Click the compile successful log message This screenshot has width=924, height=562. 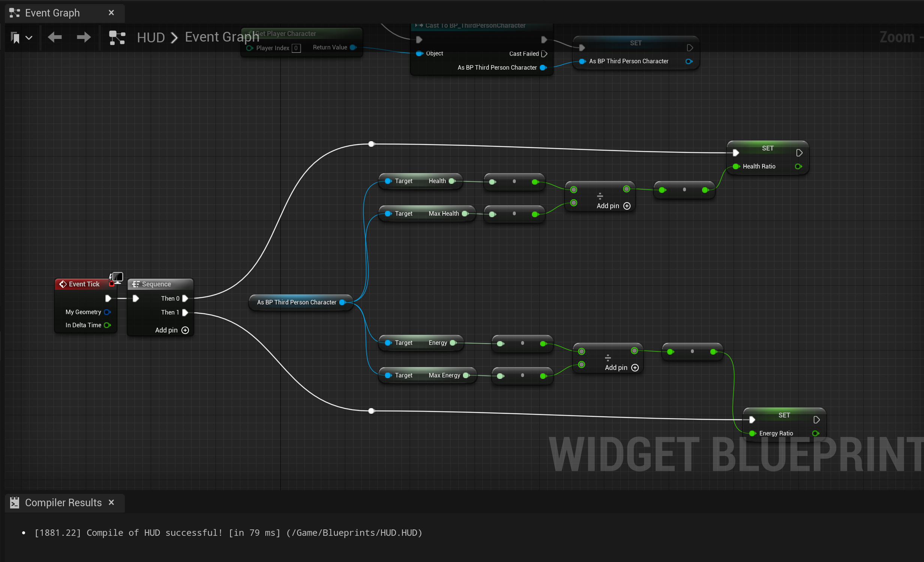(228, 533)
